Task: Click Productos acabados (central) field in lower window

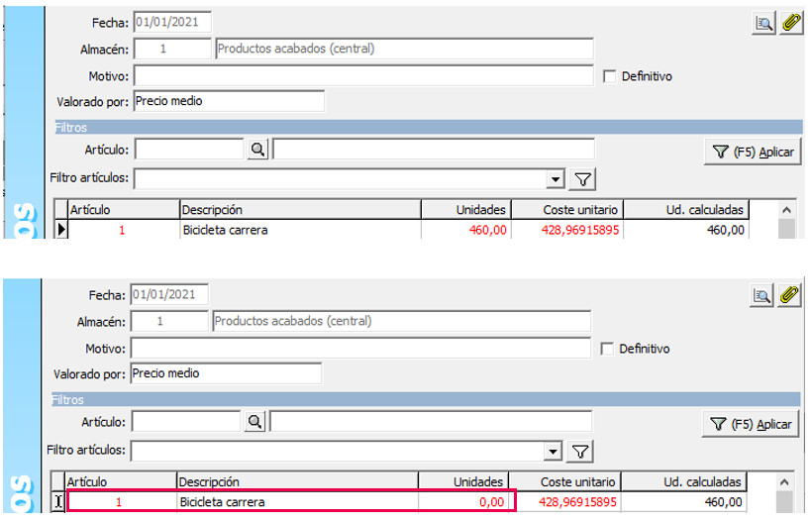Action: tap(402, 321)
